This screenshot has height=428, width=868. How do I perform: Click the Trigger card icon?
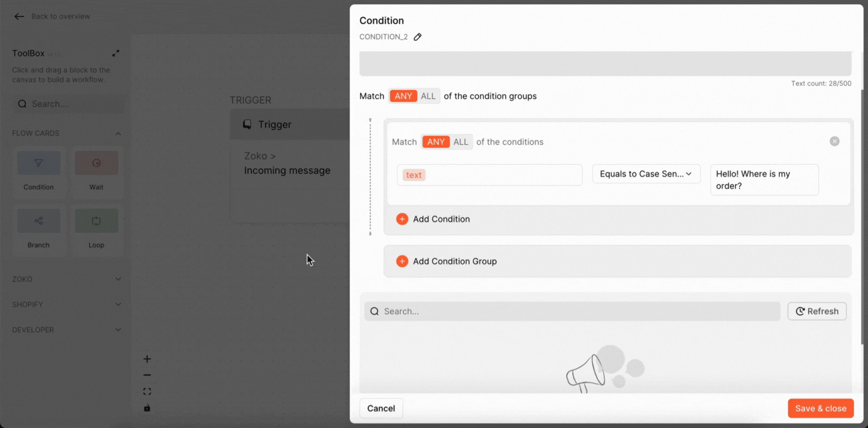pyautogui.click(x=247, y=124)
